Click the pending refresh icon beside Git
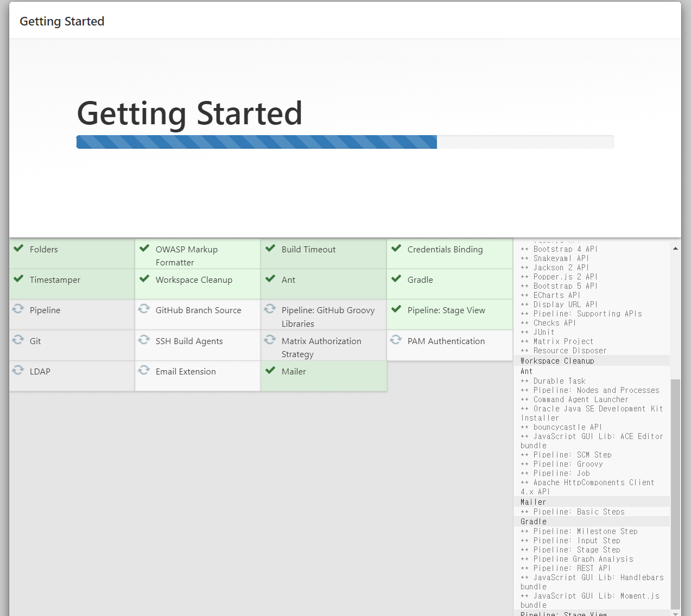 point(18,340)
